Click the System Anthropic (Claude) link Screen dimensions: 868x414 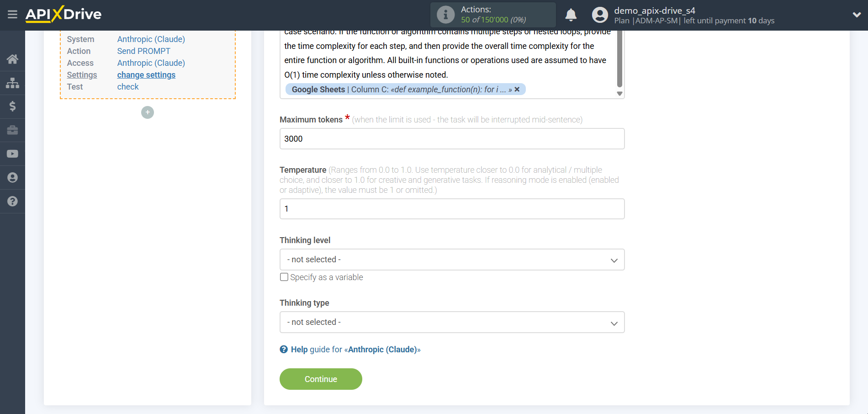(x=151, y=39)
